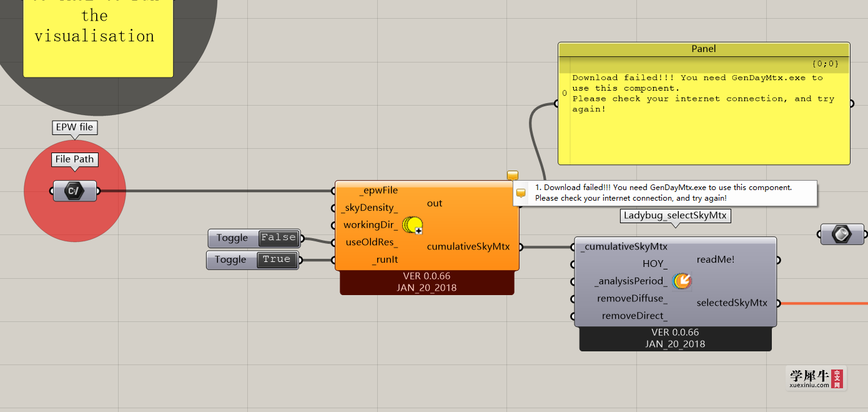This screenshot has width=868, height=412.
Task: Click the File Path label
Action: pyautogui.click(x=74, y=159)
